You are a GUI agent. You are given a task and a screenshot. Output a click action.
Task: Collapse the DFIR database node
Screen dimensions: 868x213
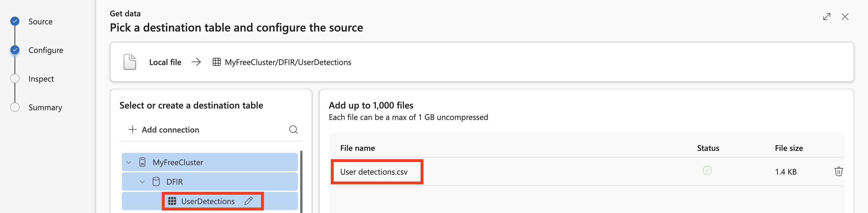[142, 182]
